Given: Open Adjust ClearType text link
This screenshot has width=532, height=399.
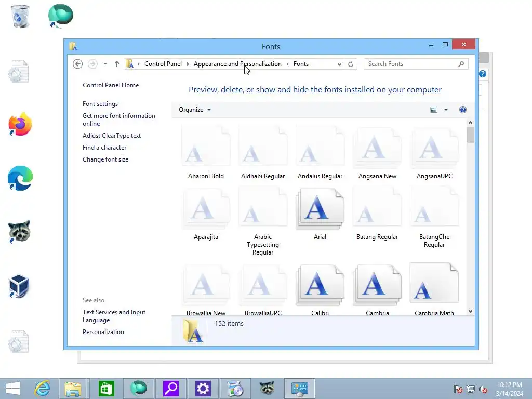Looking at the screenshot, I should coord(112,136).
